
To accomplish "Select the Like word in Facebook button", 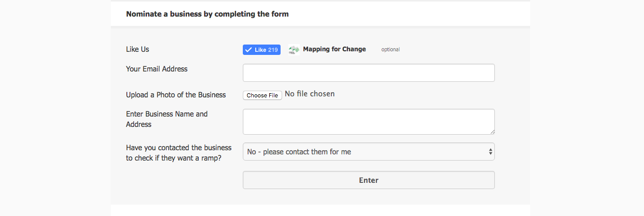I will point(260,50).
